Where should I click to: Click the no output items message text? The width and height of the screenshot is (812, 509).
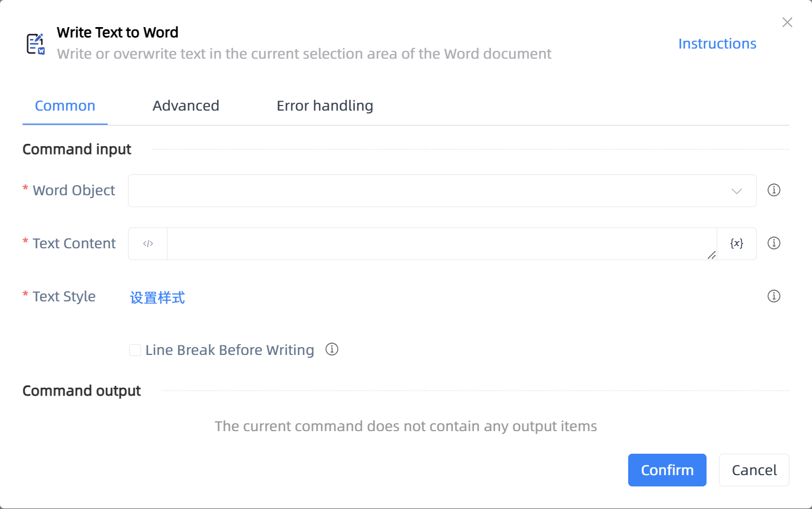(405, 426)
